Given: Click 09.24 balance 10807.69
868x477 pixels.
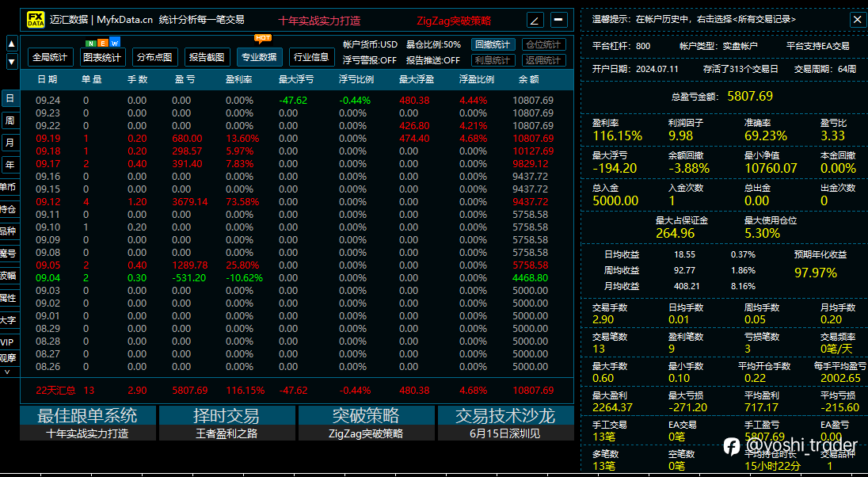Looking at the screenshot, I should pos(533,101).
